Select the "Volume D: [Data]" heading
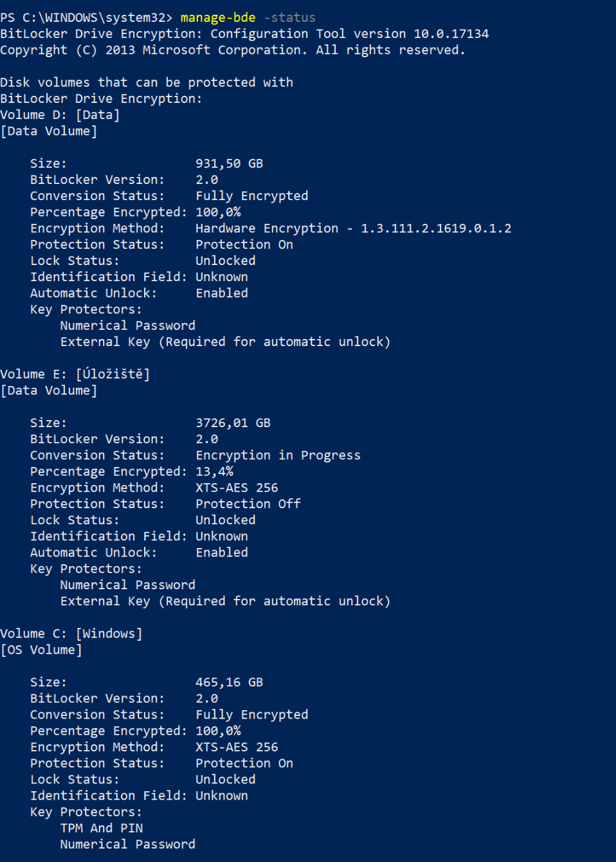 60,115
